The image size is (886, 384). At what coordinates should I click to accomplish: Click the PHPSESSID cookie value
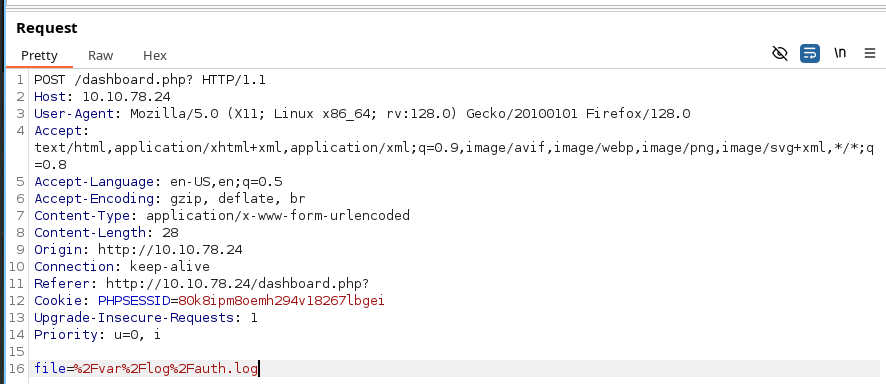(x=281, y=300)
